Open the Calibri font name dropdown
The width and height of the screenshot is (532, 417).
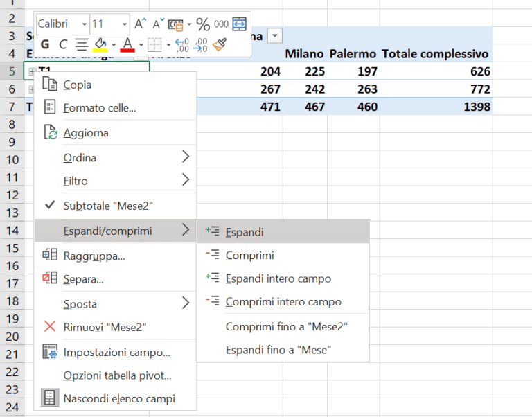click(83, 24)
